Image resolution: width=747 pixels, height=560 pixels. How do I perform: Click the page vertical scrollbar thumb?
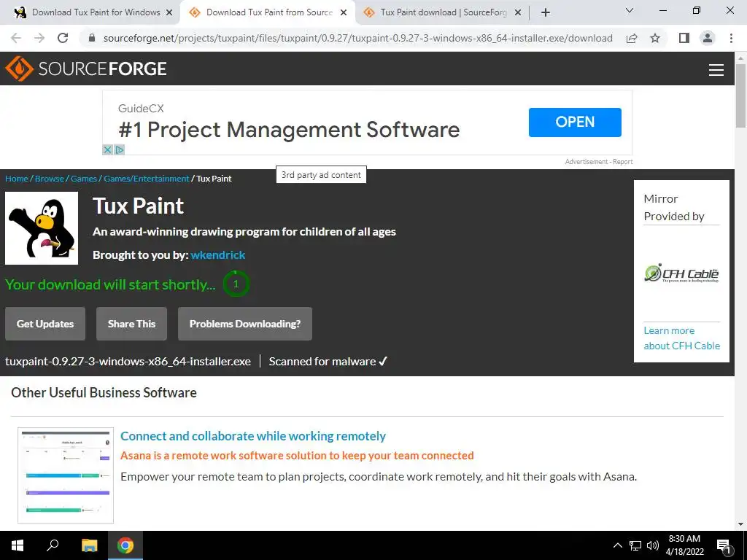click(740, 96)
